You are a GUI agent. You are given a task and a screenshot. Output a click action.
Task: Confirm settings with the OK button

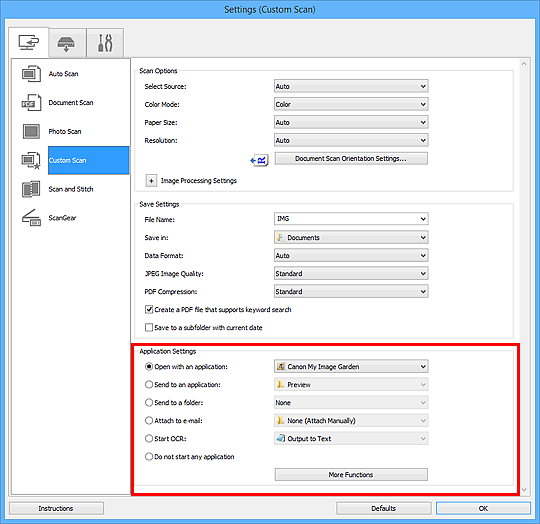tap(483, 509)
